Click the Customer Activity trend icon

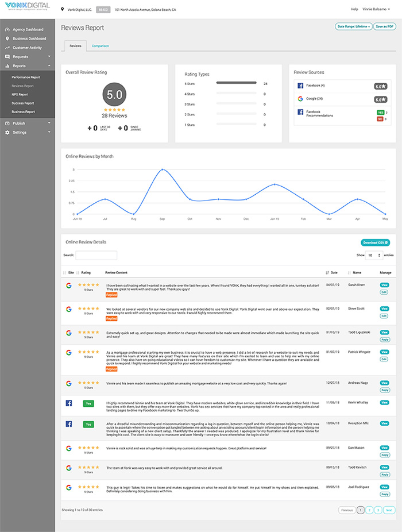tap(7, 48)
